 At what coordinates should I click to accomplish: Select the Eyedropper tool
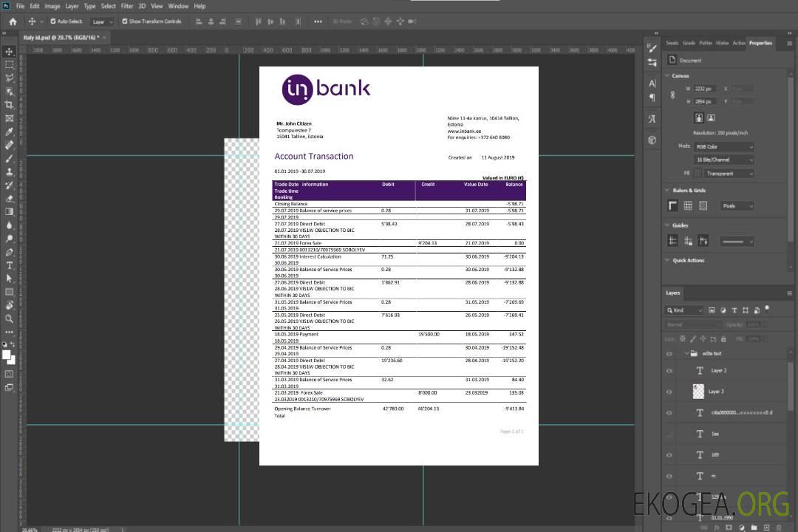point(9,132)
